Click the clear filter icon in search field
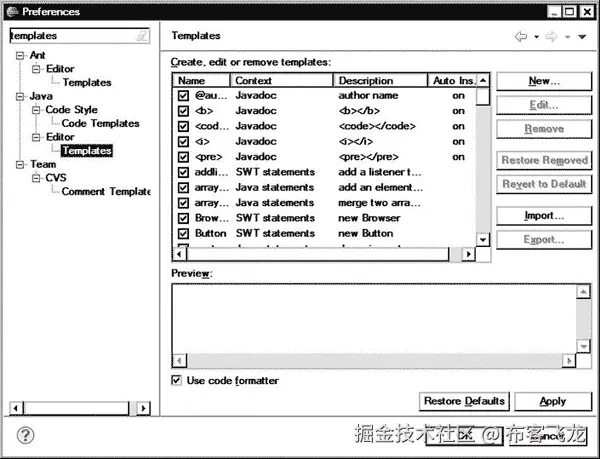600x459 pixels. click(x=142, y=36)
